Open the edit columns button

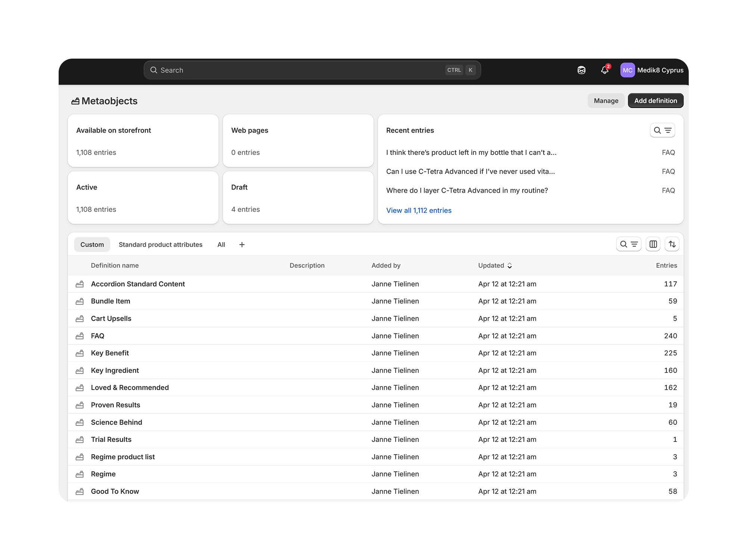[653, 244]
